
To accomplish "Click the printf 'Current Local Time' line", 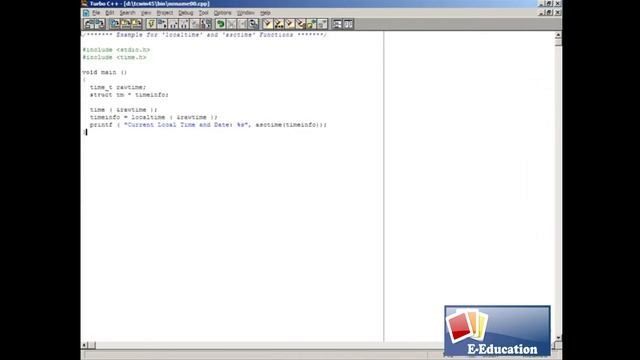I will click(x=208, y=125).
